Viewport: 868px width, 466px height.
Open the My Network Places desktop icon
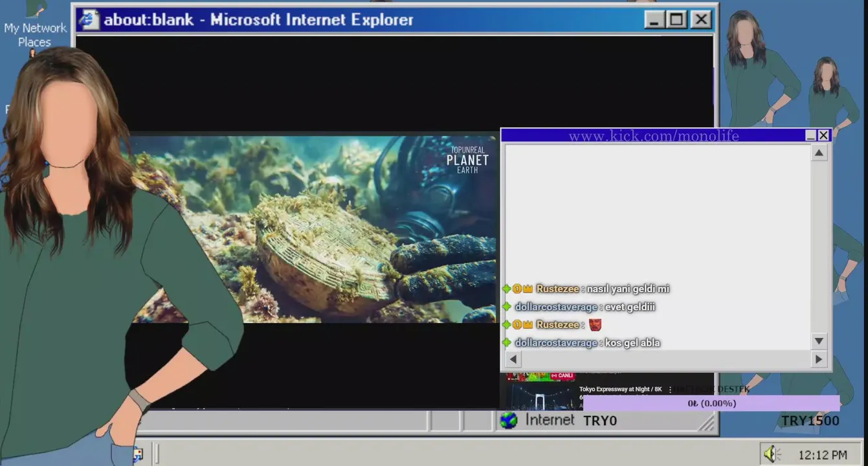pos(35,26)
